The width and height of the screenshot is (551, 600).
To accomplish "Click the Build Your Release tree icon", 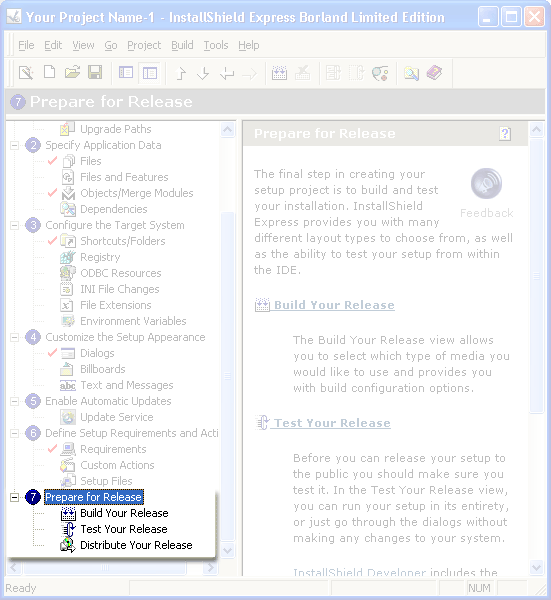I will coord(68,513).
